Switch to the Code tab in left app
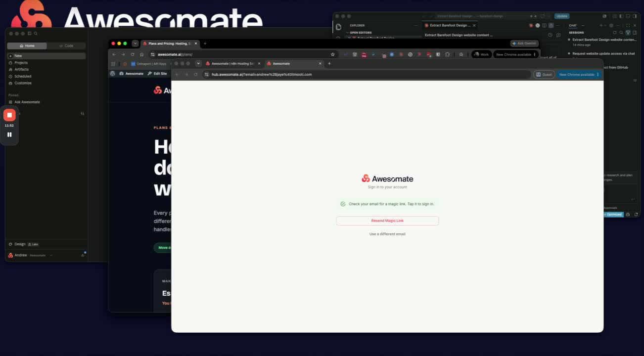 coord(66,46)
